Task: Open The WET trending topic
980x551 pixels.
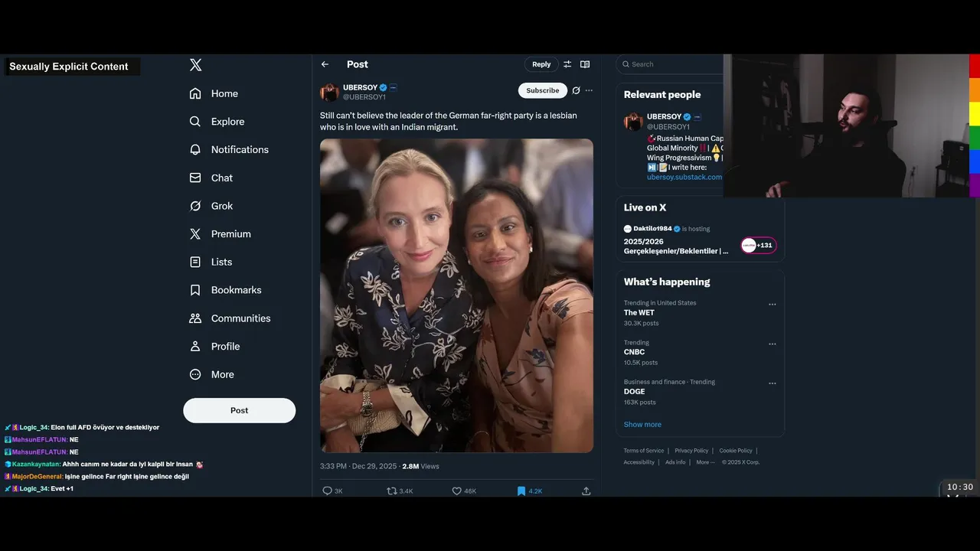Action: click(x=639, y=312)
